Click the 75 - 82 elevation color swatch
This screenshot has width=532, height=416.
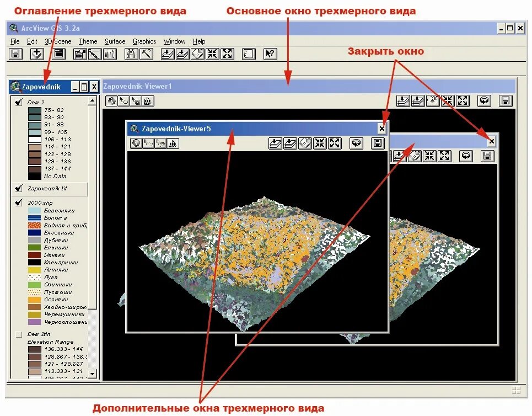click(x=35, y=110)
